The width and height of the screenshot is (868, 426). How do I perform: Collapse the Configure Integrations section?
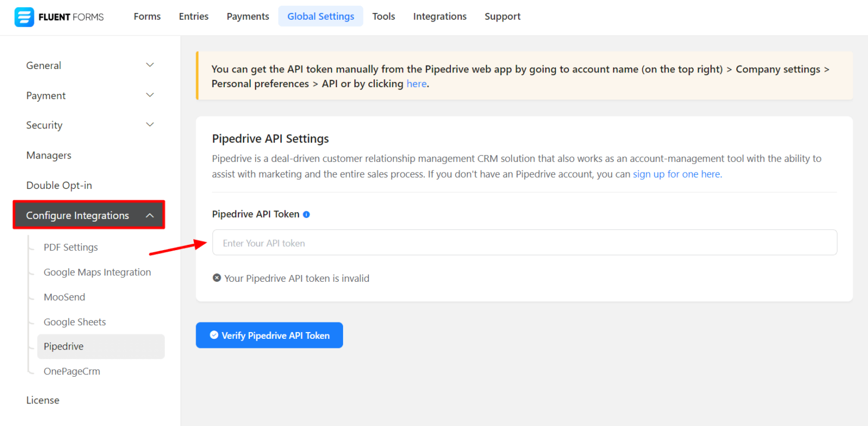tap(88, 215)
